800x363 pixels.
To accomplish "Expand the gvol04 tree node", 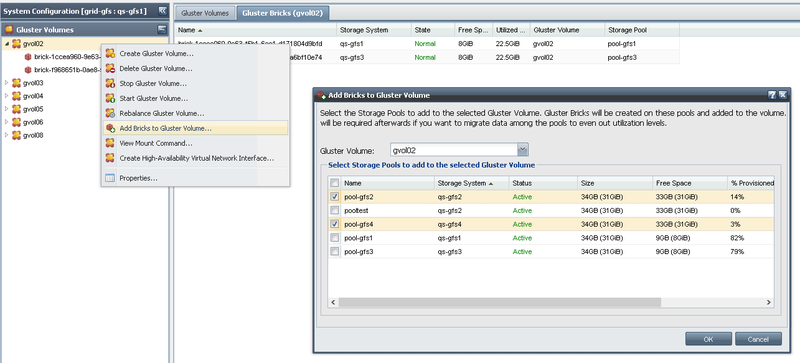I will tap(7, 95).
